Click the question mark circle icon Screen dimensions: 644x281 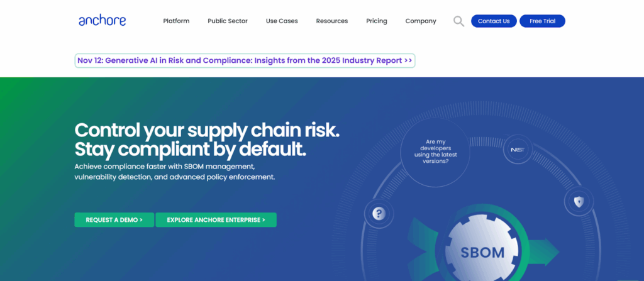coord(378,214)
